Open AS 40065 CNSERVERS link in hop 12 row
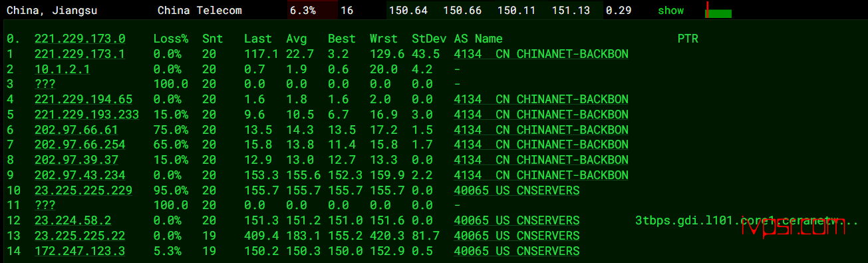The image size is (868, 263). click(517, 220)
